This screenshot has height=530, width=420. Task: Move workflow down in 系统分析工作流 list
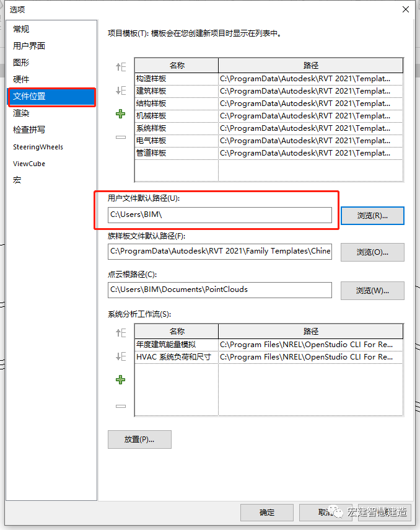click(121, 356)
